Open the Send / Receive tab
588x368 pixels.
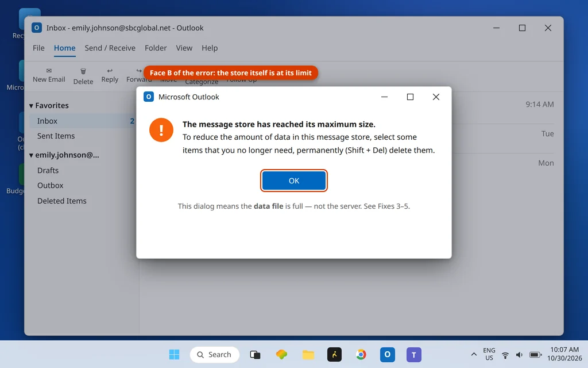tap(110, 48)
